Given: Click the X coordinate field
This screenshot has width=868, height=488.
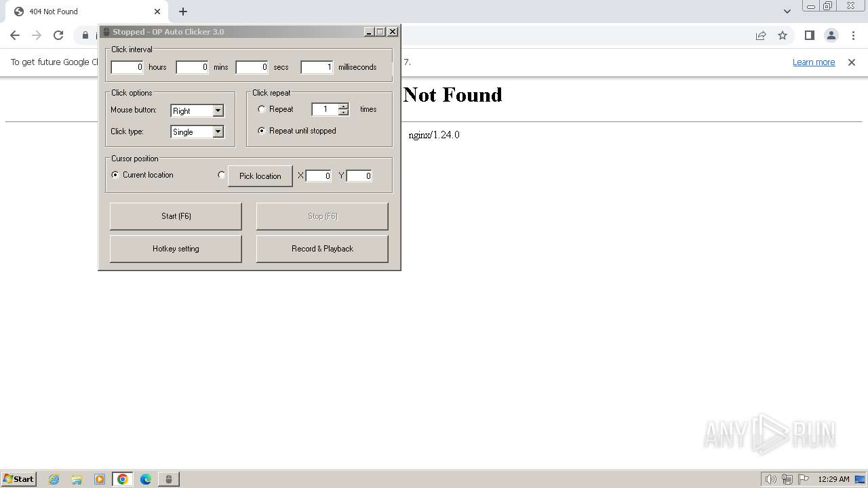Looking at the screenshot, I should tap(319, 176).
